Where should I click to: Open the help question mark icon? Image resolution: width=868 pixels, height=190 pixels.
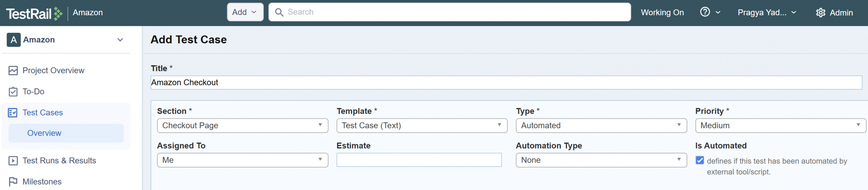tap(705, 12)
